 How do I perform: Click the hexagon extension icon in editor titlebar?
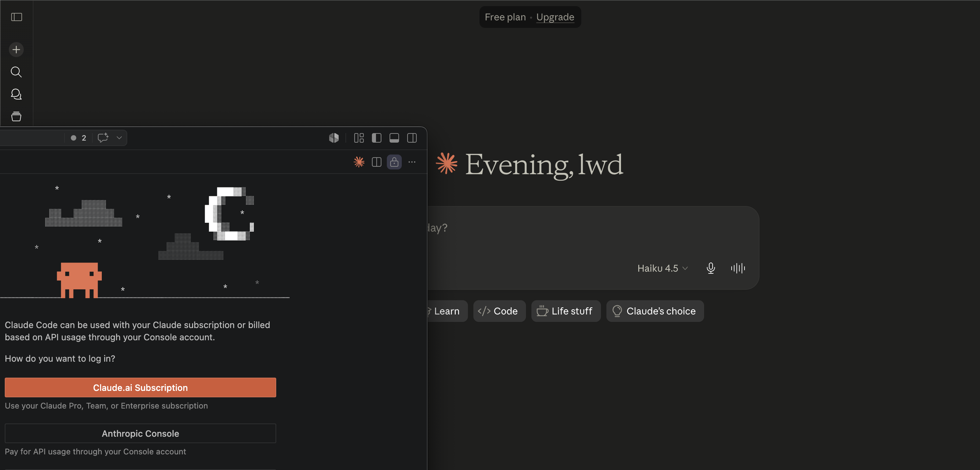pyautogui.click(x=334, y=138)
